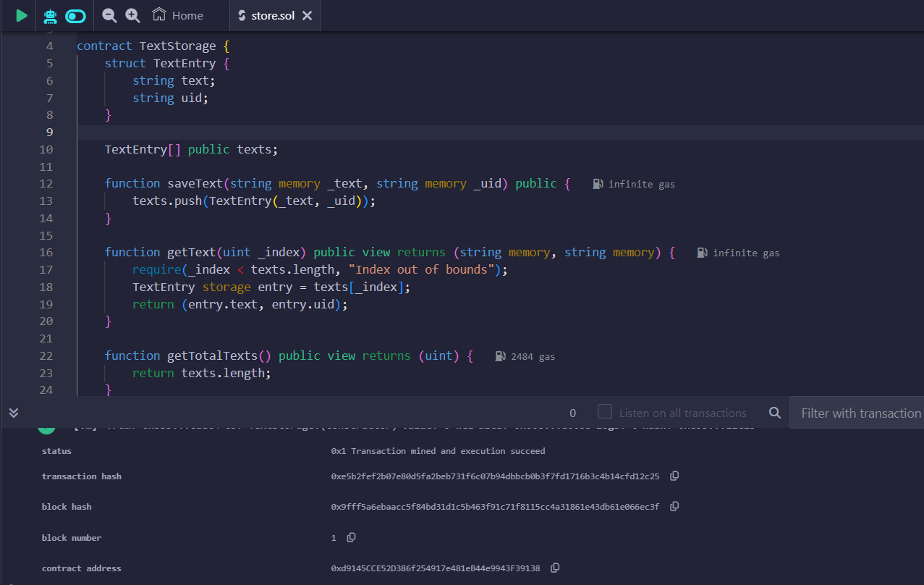Click 'TextEntry[] public texts;' line
Image resolution: width=924 pixels, height=585 pixels.
coord(191,149)
